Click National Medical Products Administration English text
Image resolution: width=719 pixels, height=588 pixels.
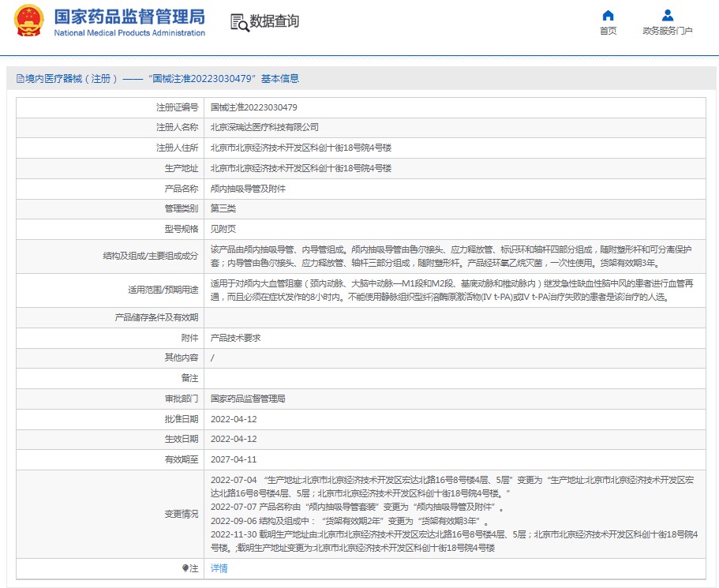(129, 33)
